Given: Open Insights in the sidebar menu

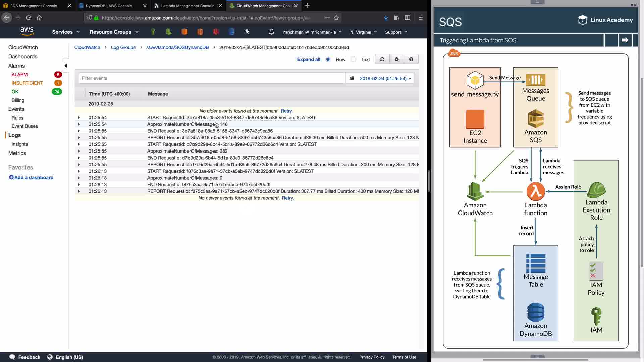Looking at the screenshot, I should [x=20, y=144].
